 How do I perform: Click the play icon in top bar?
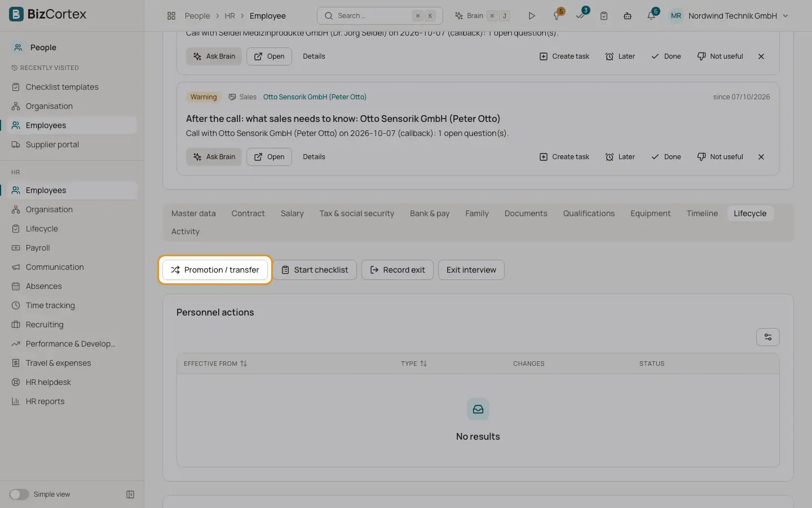(531, 16)
